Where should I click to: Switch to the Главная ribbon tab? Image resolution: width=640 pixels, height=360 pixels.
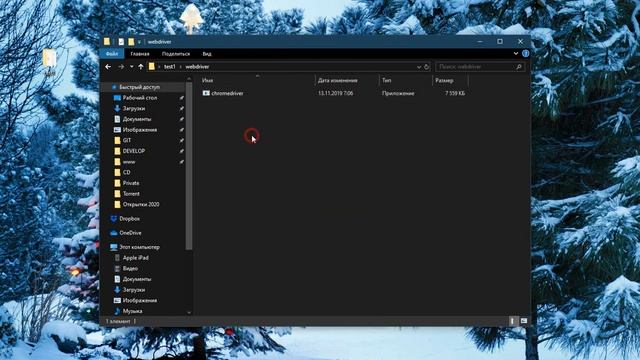140,54
